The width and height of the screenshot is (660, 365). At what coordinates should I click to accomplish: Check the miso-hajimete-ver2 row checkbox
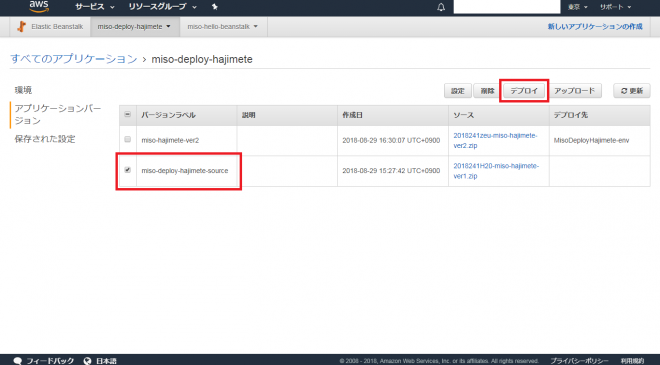(128, 139)
